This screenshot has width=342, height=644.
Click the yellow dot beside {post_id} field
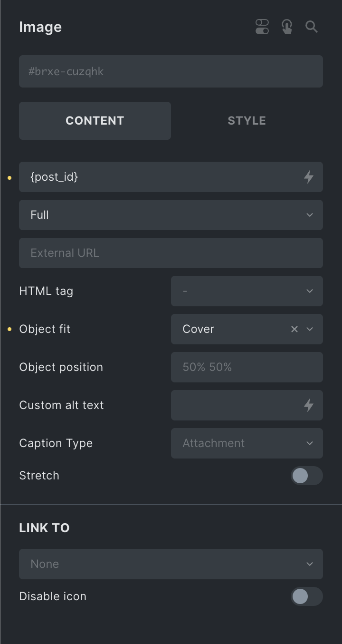(9, 177)
